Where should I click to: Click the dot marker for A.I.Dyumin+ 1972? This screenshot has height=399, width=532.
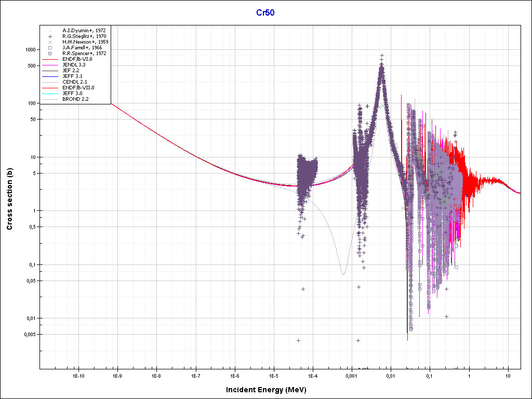(50, 31)
